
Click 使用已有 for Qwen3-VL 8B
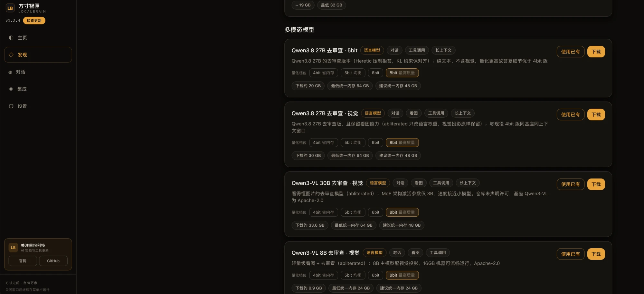571,254
